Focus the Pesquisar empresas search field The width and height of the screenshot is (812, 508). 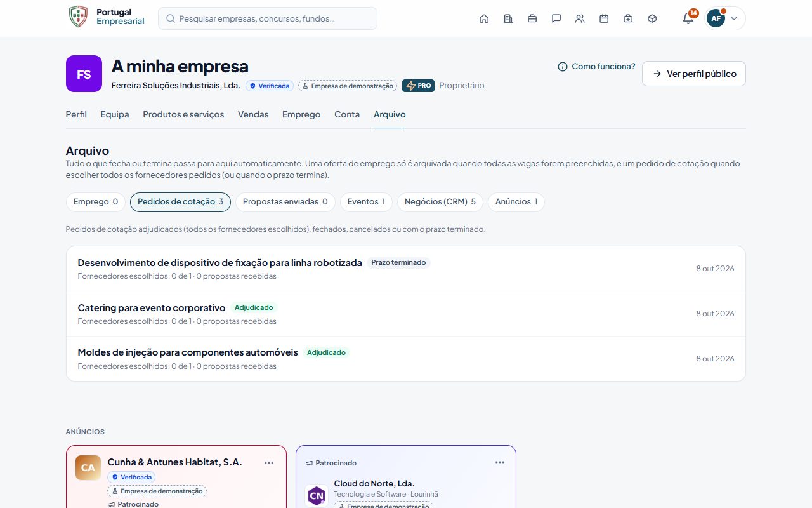(x=268, y=18)
